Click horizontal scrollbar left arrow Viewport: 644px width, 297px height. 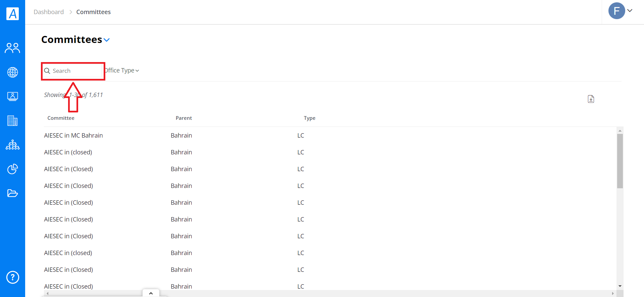coord(48,293)
